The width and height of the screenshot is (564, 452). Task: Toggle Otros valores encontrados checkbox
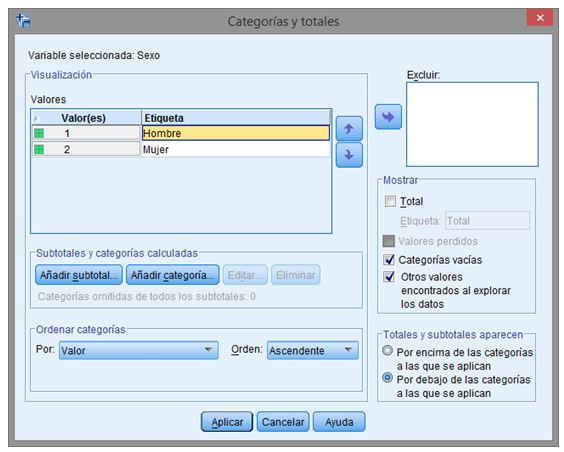(x=389, y=277)
